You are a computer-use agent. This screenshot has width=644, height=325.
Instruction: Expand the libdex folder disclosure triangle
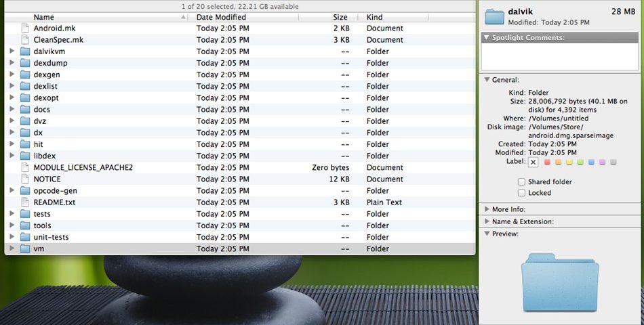click(12, 156)
